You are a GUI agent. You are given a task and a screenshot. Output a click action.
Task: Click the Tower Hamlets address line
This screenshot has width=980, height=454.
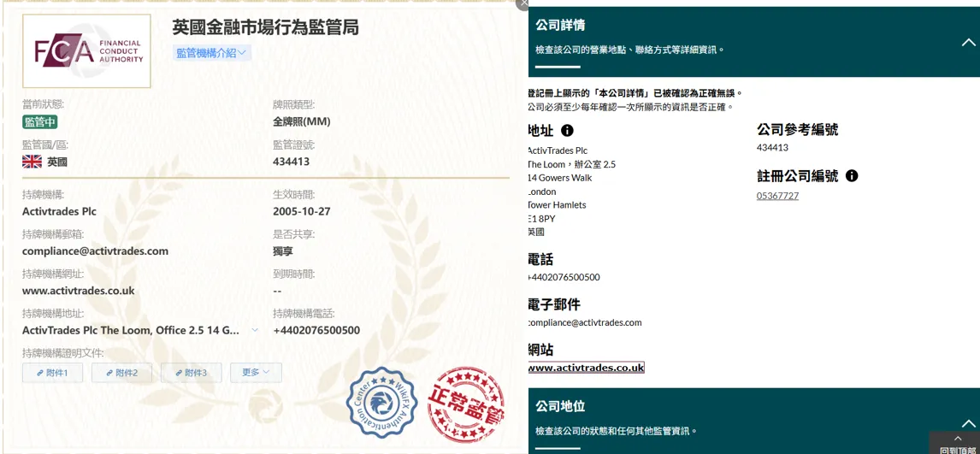pos(558,205)
